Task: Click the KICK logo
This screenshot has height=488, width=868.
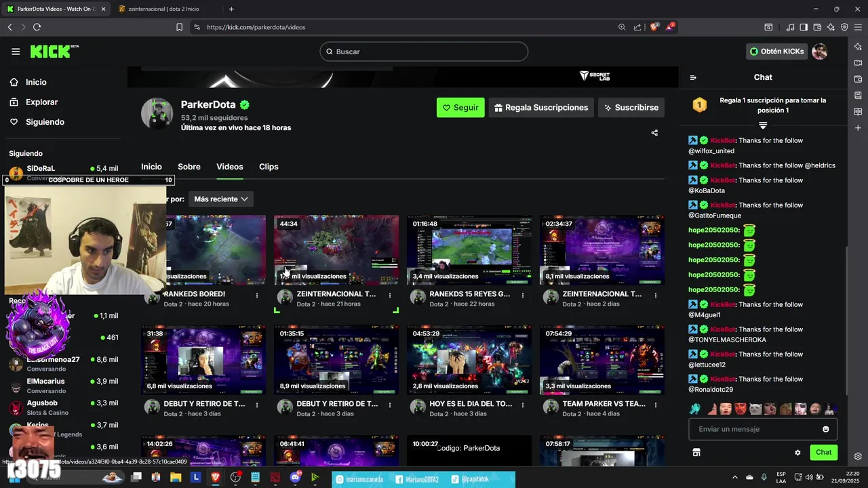Action: tap(54, 52)
